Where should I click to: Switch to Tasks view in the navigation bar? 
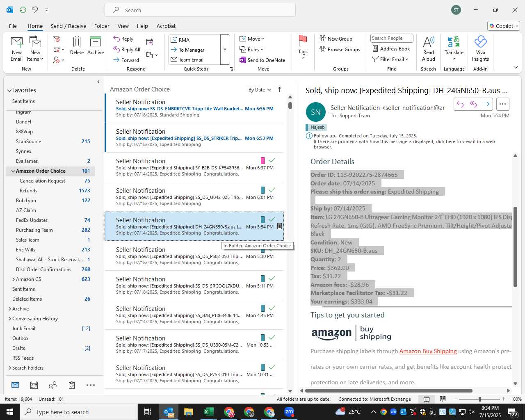pyautogui.click(x=72, y=385)
